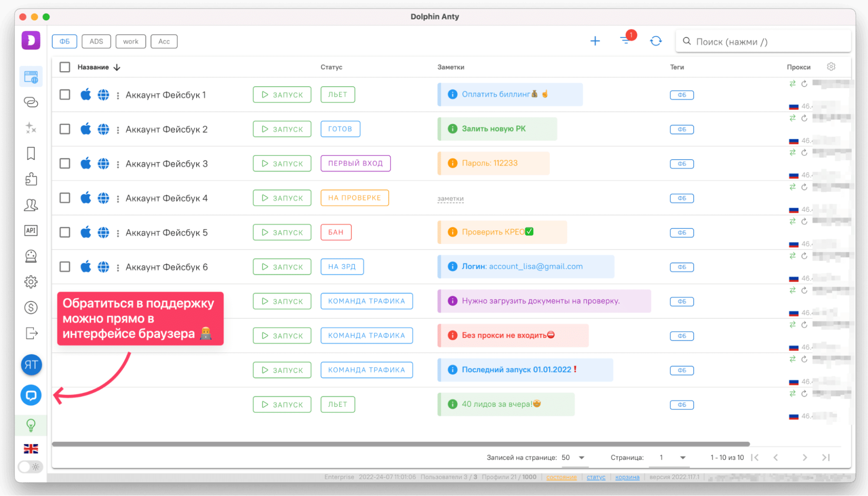Open the корзина link in footer
Image resolution: width=868 pixels, height=496 pixels.
627,477
